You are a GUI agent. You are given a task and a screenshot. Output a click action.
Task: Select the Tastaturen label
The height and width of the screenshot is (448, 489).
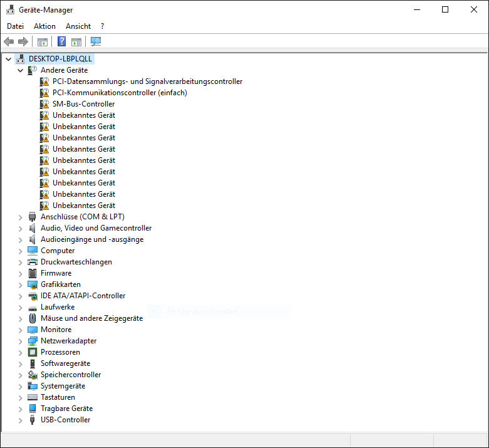(x=58, y=397)
